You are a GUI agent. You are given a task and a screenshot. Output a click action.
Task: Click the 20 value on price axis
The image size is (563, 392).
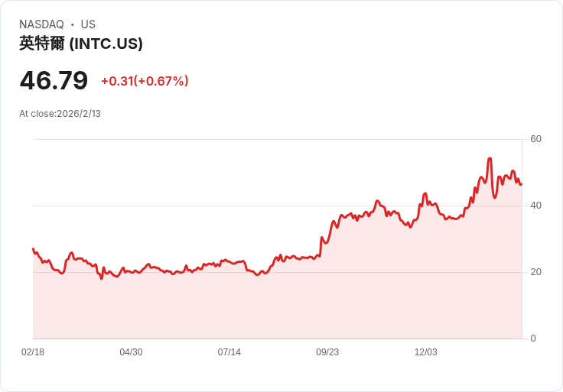[x=536, y=272]
